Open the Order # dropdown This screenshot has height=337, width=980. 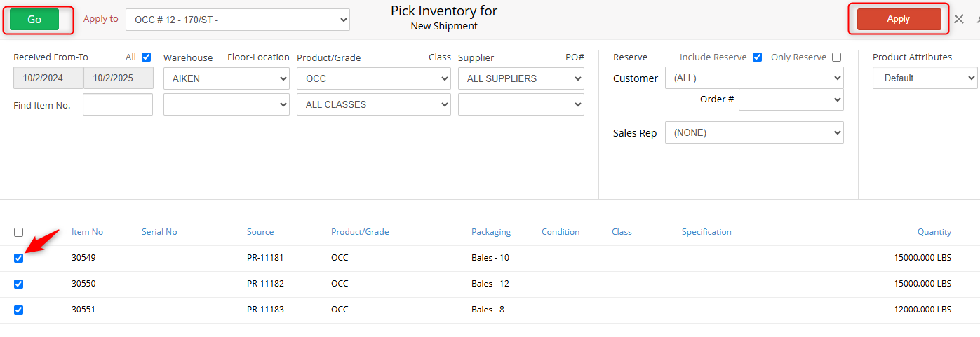791,99
